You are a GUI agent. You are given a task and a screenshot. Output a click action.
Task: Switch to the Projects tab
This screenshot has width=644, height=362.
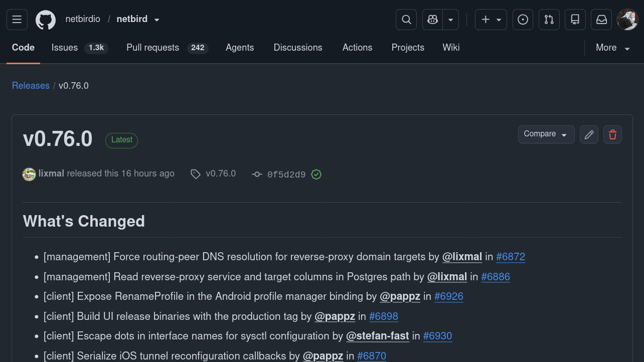point(408,48)
